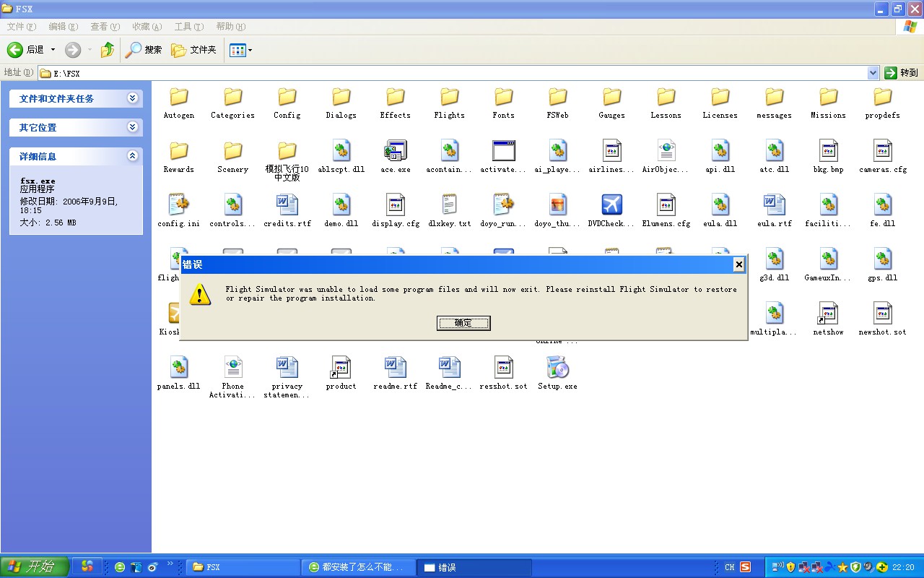Open the Missions folder
This screenshot has width=924, height=578.
(828, 103)
